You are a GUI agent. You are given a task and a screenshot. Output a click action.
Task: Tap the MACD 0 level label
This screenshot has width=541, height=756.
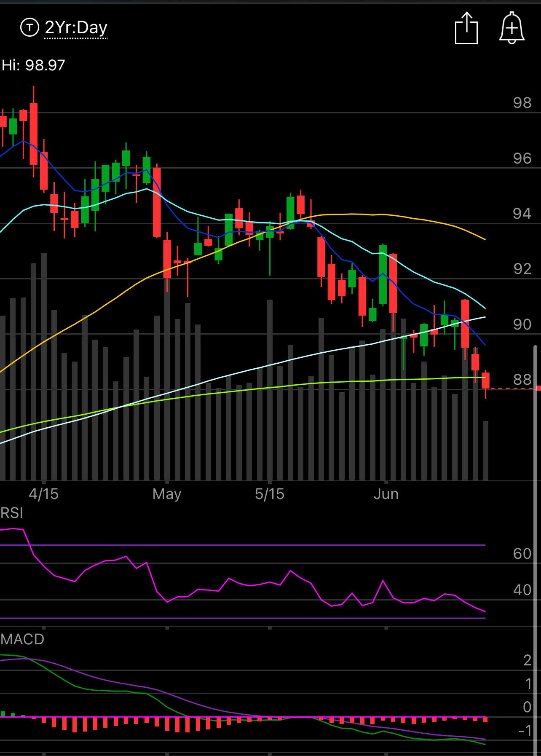point(527,707)
